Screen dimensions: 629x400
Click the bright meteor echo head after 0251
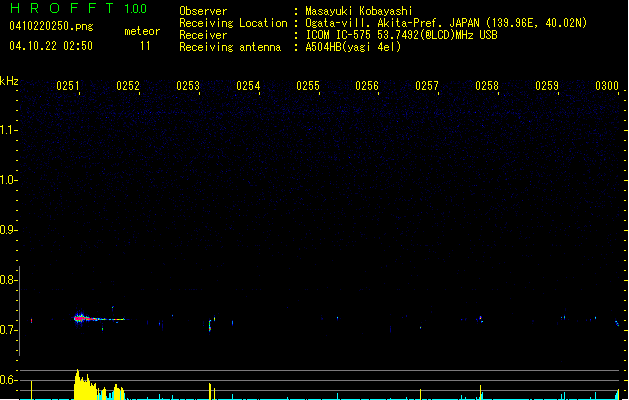click(80, 319)
